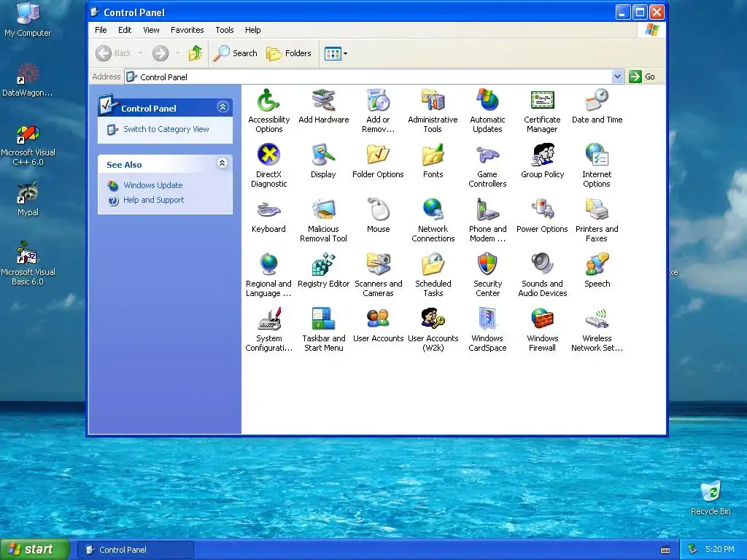Select My Computer desktop icon
This screenshot has width=747, height=560.
click(28, 20)
